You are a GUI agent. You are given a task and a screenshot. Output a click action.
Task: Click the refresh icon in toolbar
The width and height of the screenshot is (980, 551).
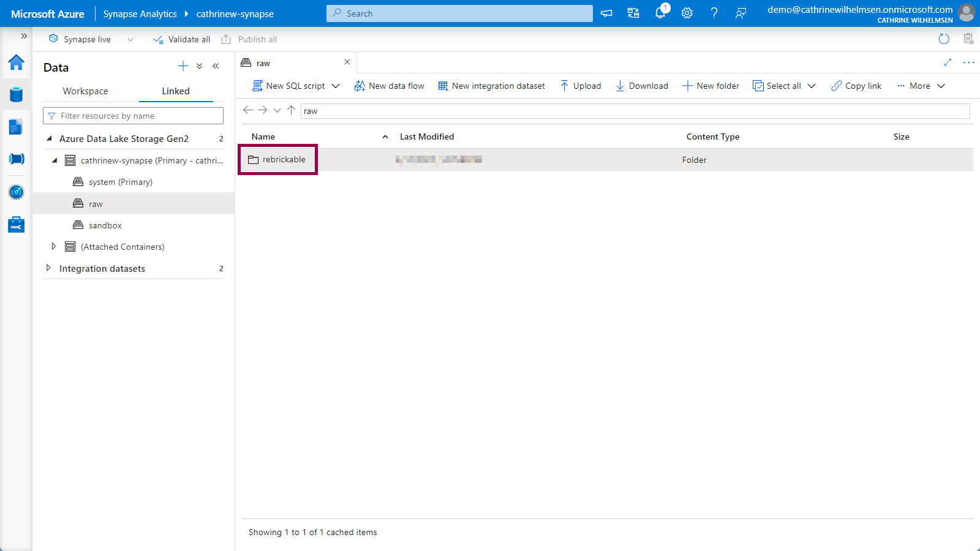tap(944, 39)
